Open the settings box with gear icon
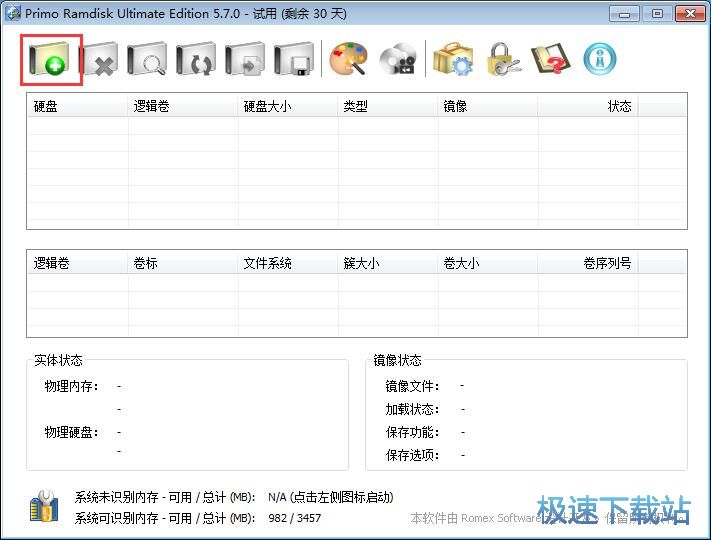This screenshot has height=540, width=711. pyautogui.click(x=452, y=59)
